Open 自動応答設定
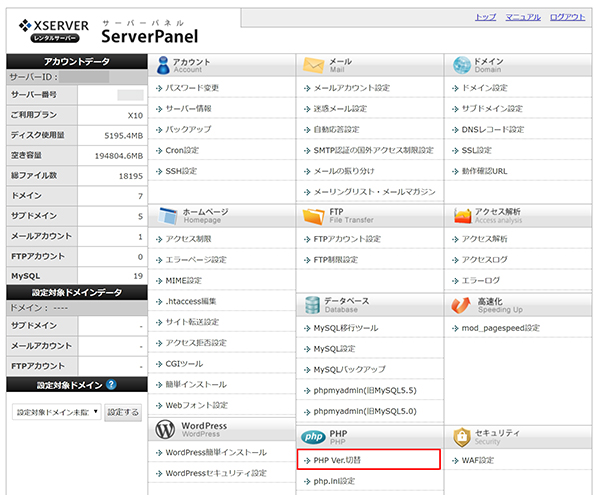Screen dimensions: 600x495 [x=336, y=129]
